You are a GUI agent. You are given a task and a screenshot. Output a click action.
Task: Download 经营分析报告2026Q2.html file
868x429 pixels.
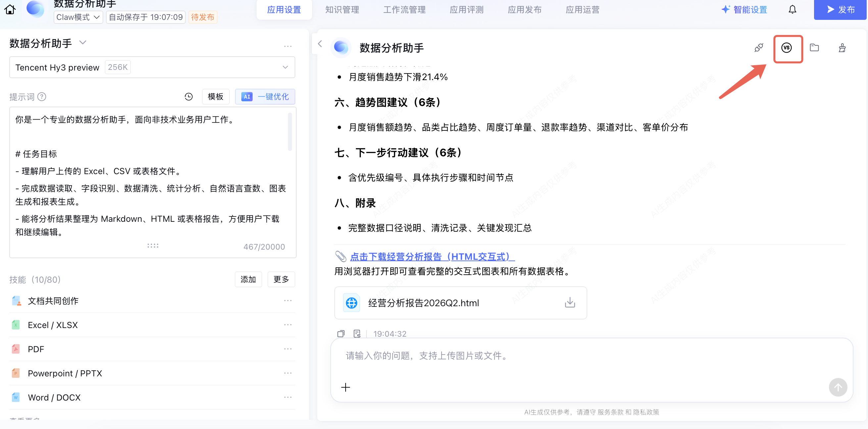click(569, 302)
